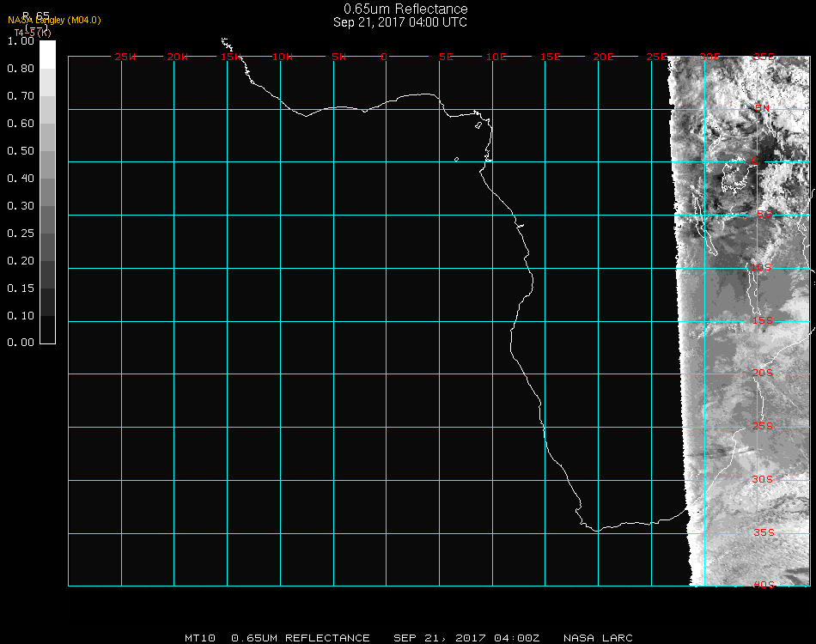Click the 10W longitude label
Viewport: 816px width, 644px height.
coord(283,57)
